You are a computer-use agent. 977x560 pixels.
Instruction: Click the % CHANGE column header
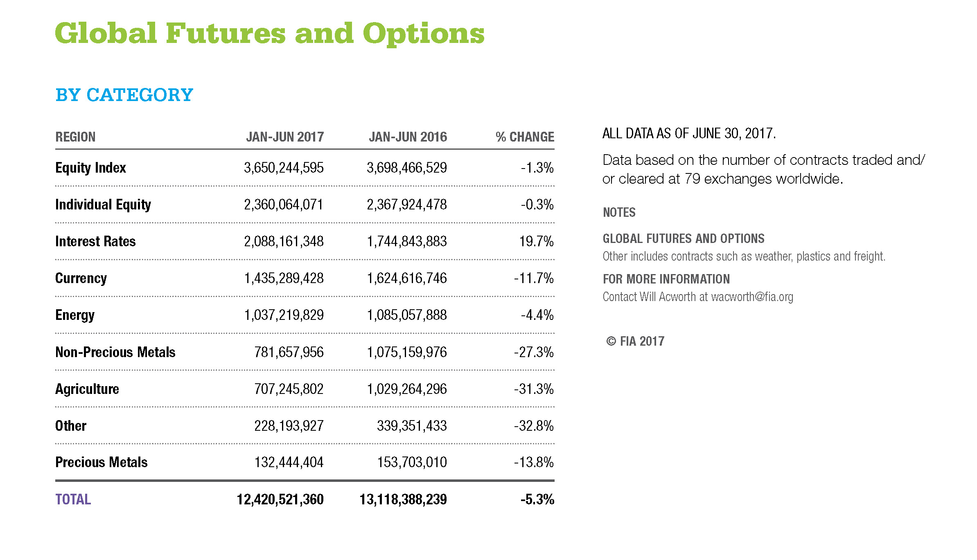tap(525, 137)
